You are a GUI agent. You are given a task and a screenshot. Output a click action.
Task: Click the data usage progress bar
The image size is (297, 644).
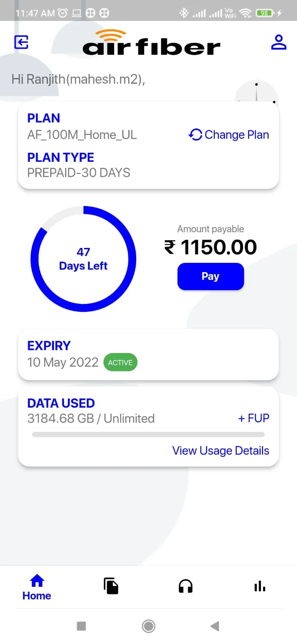click(148, 434)
